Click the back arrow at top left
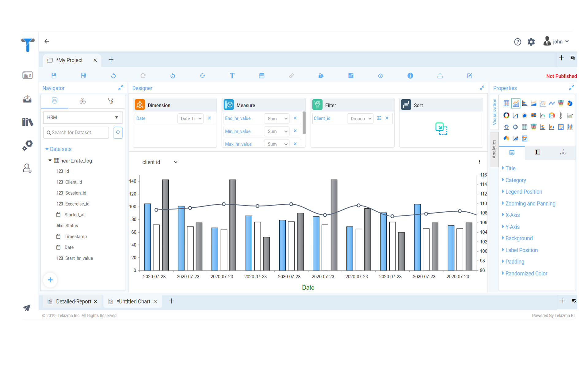Screen dimensions: 588x383 tap(47, 41)
